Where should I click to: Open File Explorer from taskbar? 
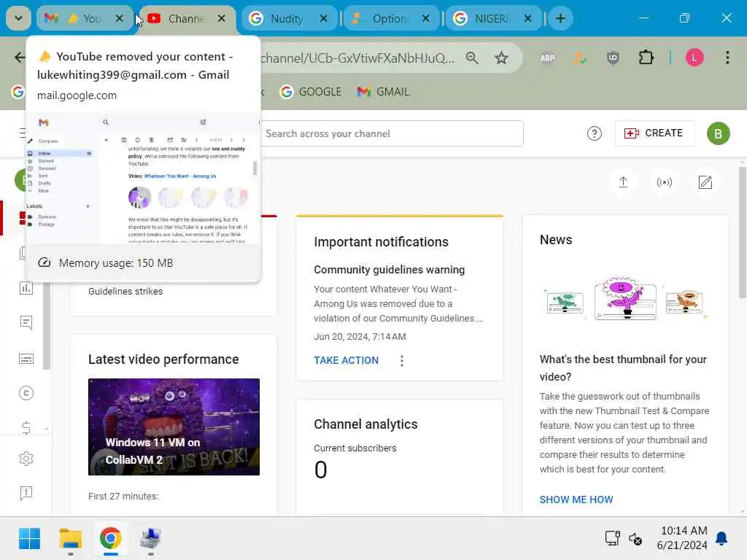pyautogui.click(x=71, y=539)
